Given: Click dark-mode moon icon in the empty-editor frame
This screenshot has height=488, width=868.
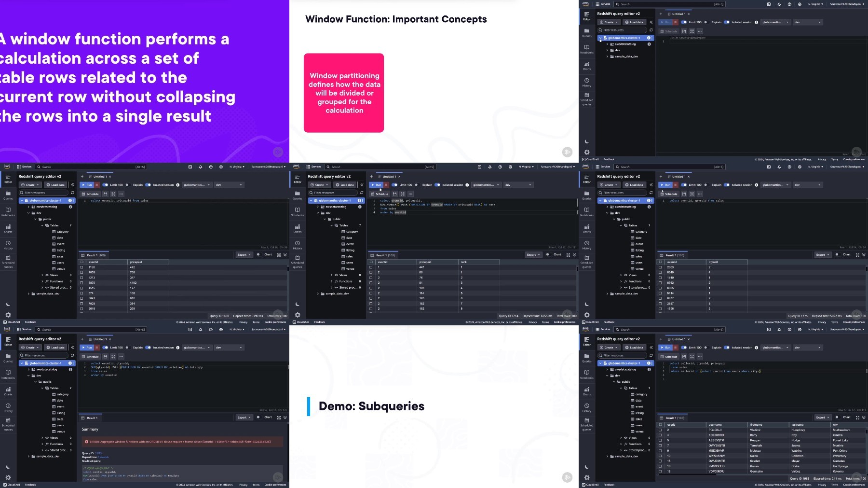Looking at the screenshot, I should (x=586, y=142).
